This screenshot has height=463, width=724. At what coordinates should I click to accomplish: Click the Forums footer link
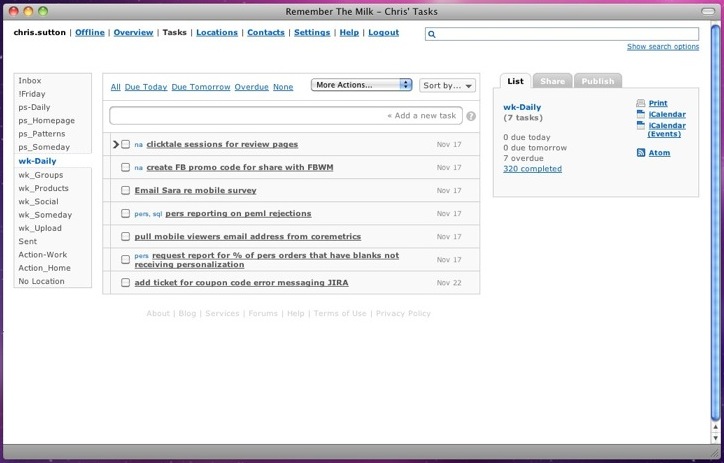pyautogui.click(x=263, y=313)
